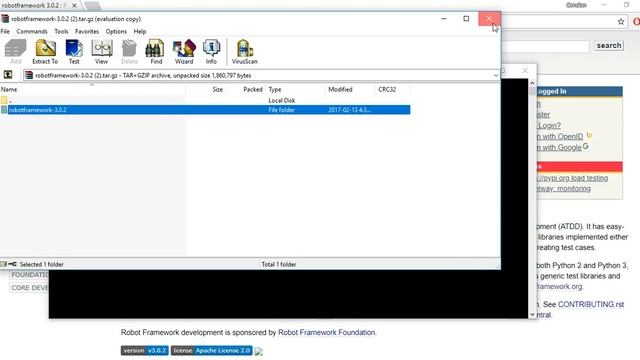Bookmark page with browser star icon
This screenshot has width=640, height=360.
coord(621,22)
